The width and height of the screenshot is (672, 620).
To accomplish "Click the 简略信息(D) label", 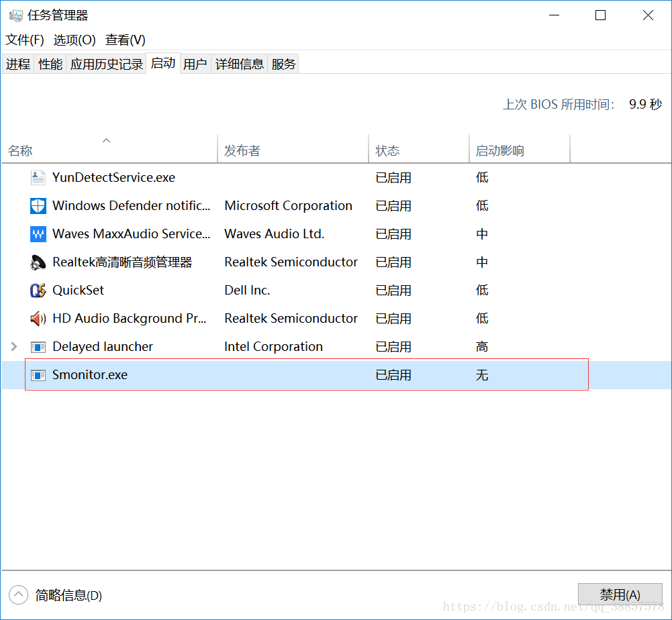I will tap(68, 595).
